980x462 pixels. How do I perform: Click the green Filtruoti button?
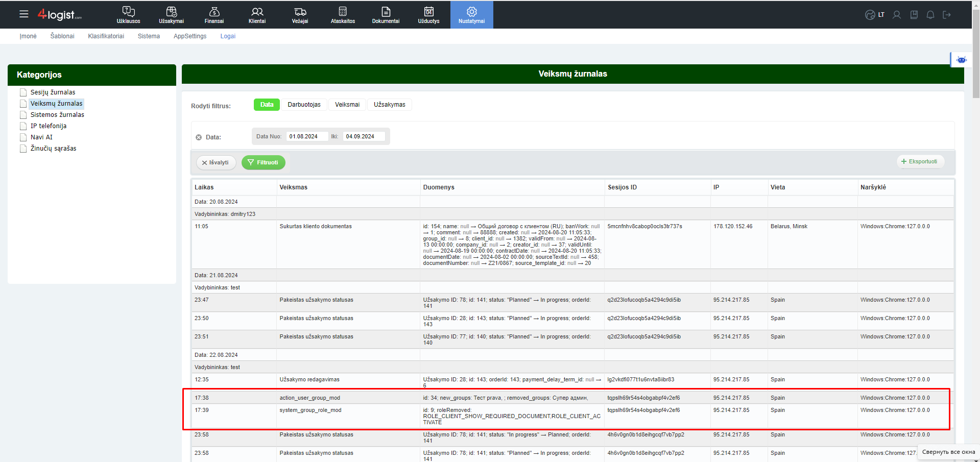click(x=263, y=163)
